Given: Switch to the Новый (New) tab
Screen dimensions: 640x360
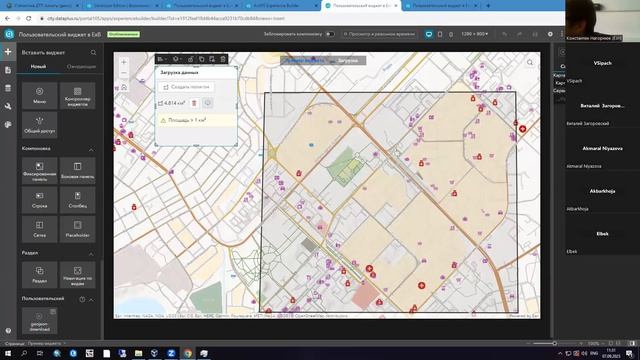Looking at the screenshot, I should [39, 67].
